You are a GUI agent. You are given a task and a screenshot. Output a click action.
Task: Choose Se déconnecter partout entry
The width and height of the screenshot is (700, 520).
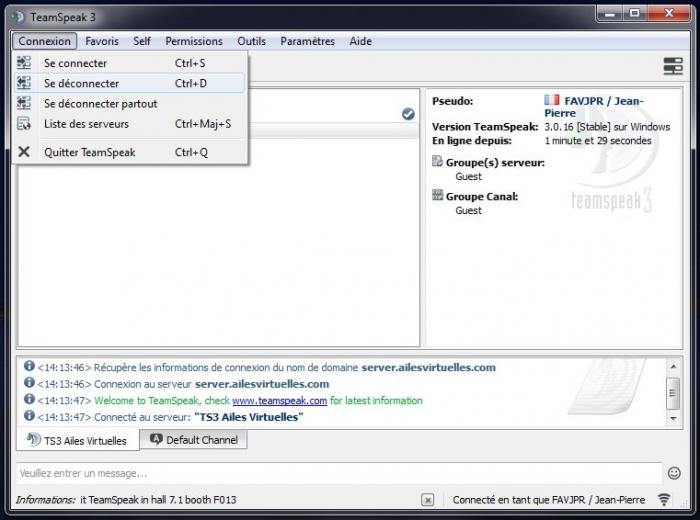click(x=130, y=104)
